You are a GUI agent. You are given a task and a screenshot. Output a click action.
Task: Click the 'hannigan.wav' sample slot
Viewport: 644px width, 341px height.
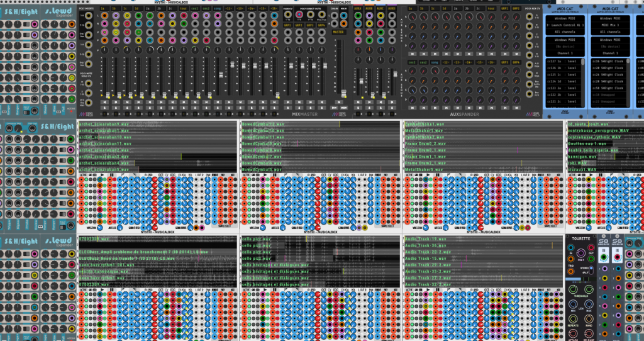coord(604,157)
